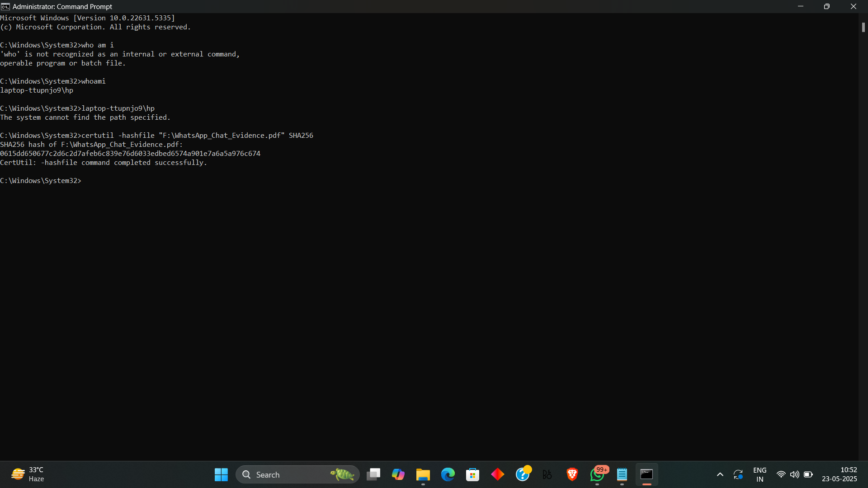The height and width of the screenshot is (488, 868).
Task: Click Command Prompt taskbar icon
Action: (647, 474)
